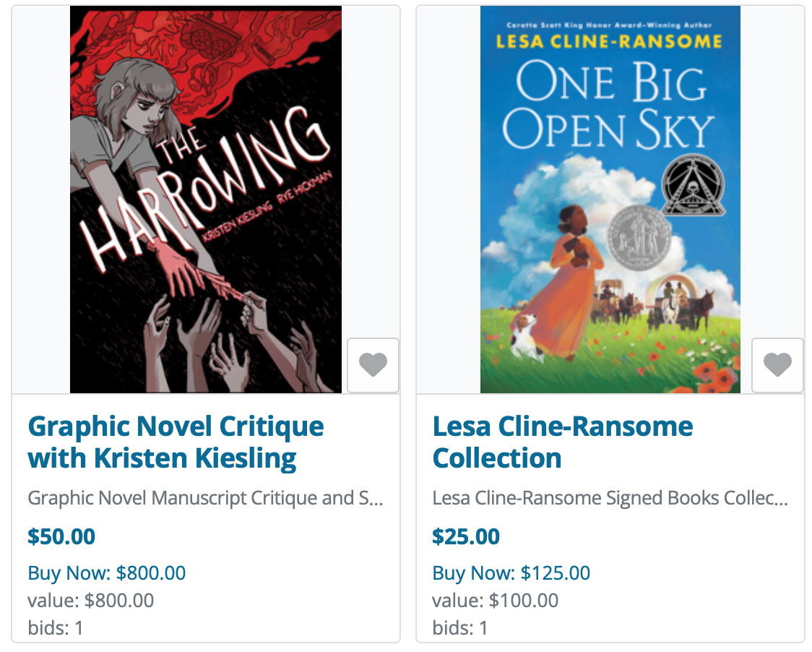Screen dimensions: 812x652
Task: Click the Graphic Novel Manuscript Critique description text
Action: click(205, 498)
